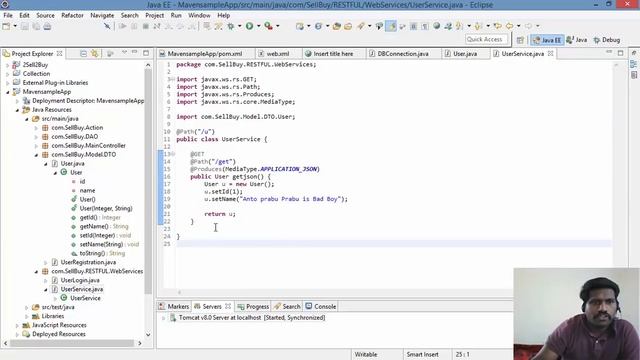640x360 pixels.
Task: Toggle Mark Occurrences highlighted icon
Action: tap(391, 26)
